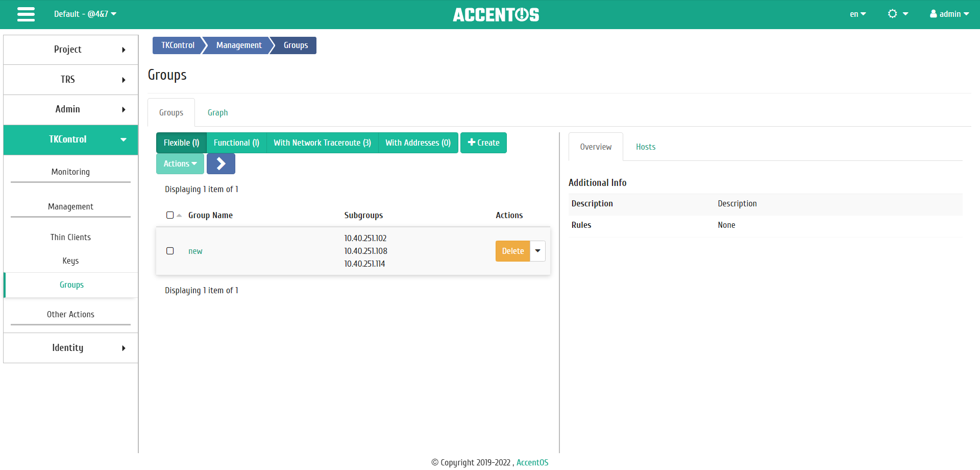
Task: Go to TKControl breadcrumb
Action: coord(178,45)
